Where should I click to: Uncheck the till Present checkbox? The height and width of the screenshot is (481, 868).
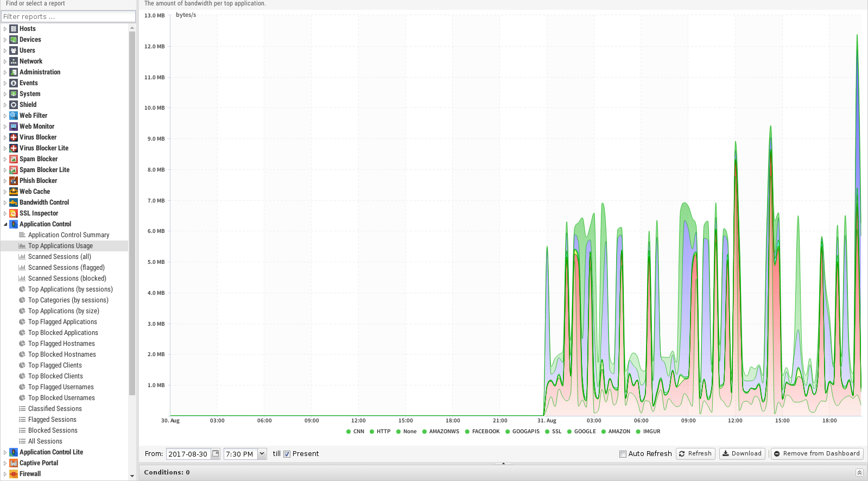(287, 454)
